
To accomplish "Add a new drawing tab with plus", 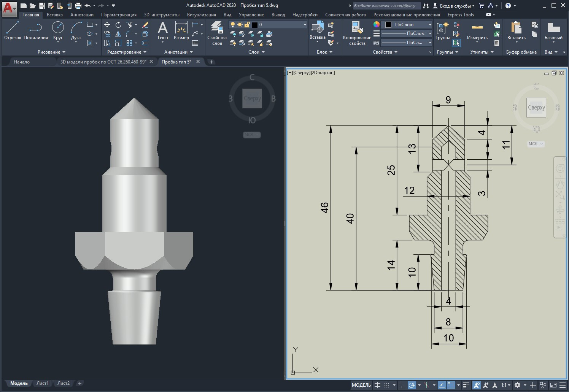I will pyautogui.click(x=211, y=62).
